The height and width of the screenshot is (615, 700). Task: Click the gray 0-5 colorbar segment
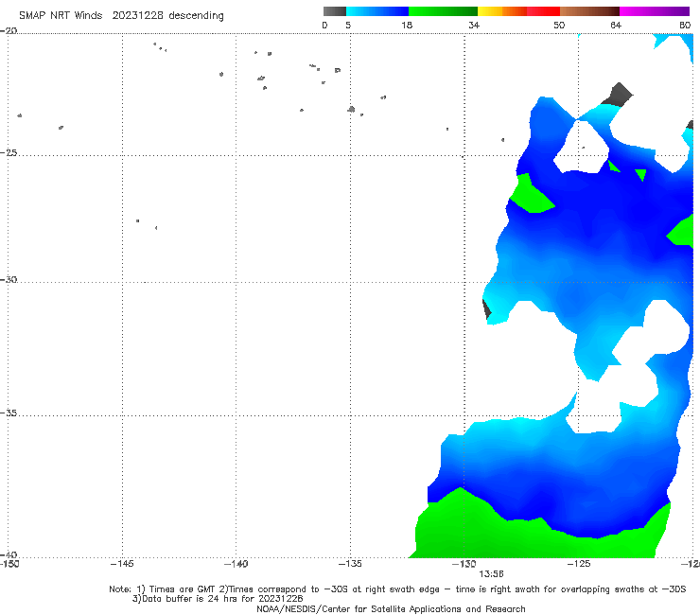click(x=334, y=11)
